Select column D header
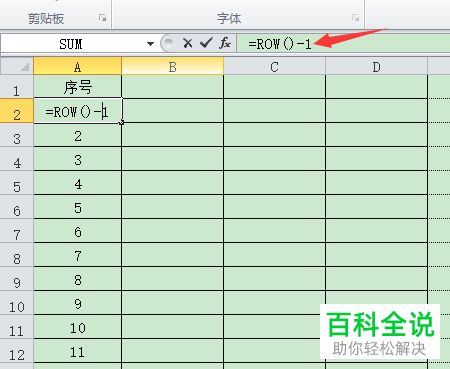450x369 pixels. click(376, 66)
